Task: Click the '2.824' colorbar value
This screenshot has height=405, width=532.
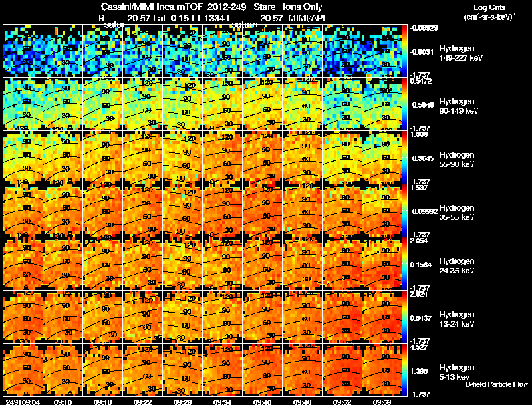Action: 419,294
